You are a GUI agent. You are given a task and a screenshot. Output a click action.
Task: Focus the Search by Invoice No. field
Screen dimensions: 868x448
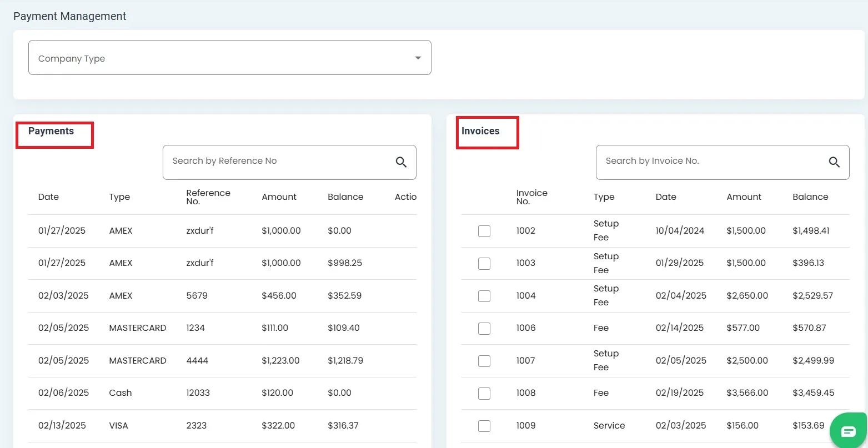pos(711,162)
